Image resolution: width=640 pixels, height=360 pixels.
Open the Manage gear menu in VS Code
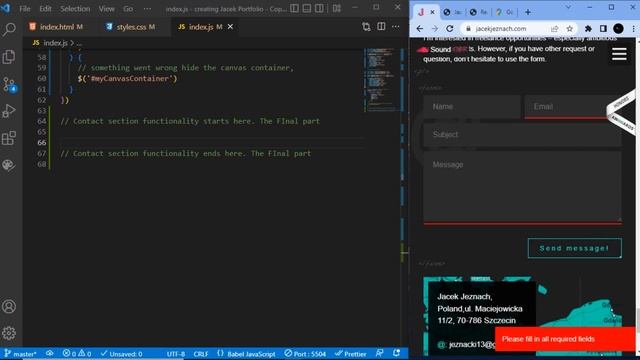click(9, 333)
